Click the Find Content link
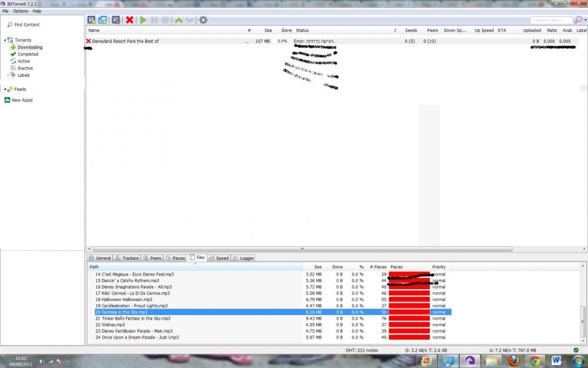 click(x=26, y=25)
